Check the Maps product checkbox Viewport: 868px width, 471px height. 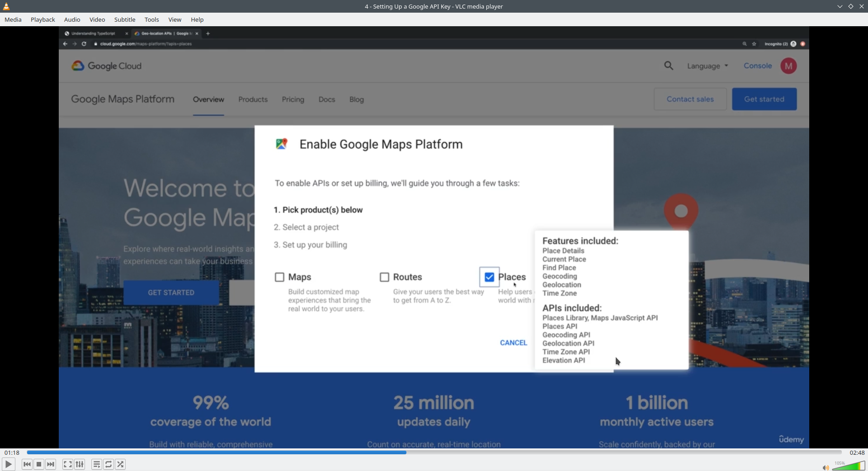(279, 277)
